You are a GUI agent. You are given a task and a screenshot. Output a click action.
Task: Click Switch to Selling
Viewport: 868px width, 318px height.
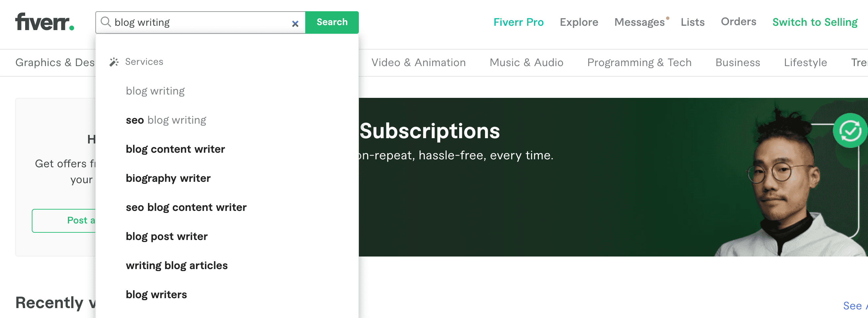click(815, 22)
